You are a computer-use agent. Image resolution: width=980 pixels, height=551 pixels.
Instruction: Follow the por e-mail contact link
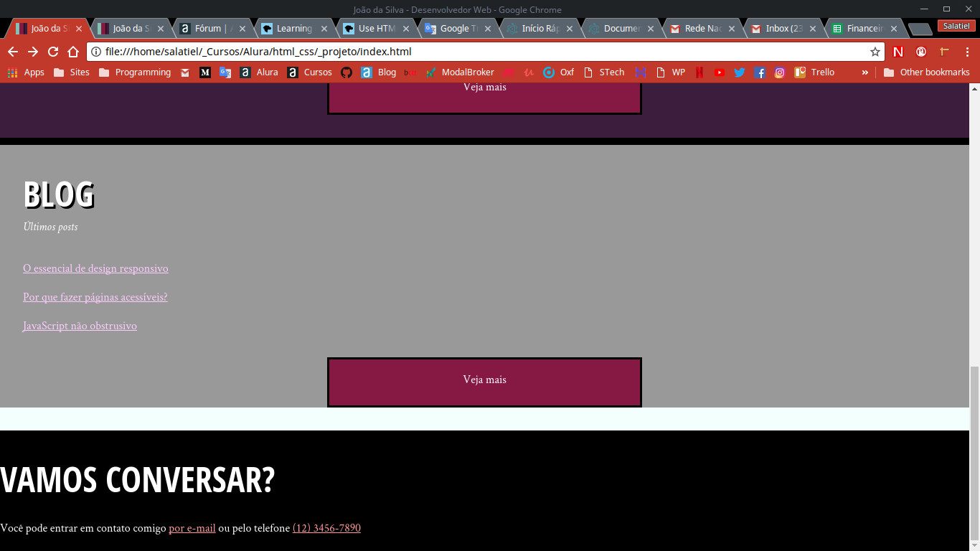pyautogui.click(x=192, y=528)
